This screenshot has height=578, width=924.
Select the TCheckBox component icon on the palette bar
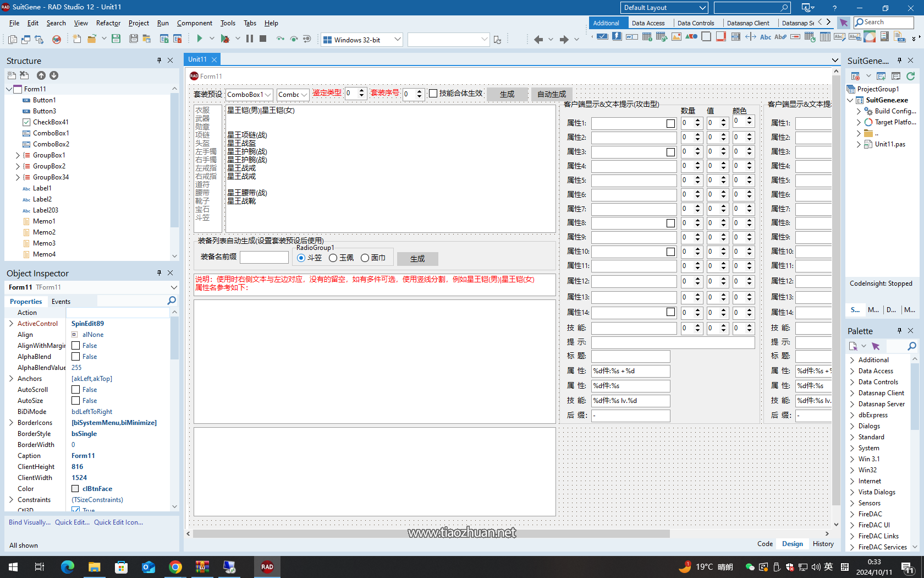[x=602, y=36]
